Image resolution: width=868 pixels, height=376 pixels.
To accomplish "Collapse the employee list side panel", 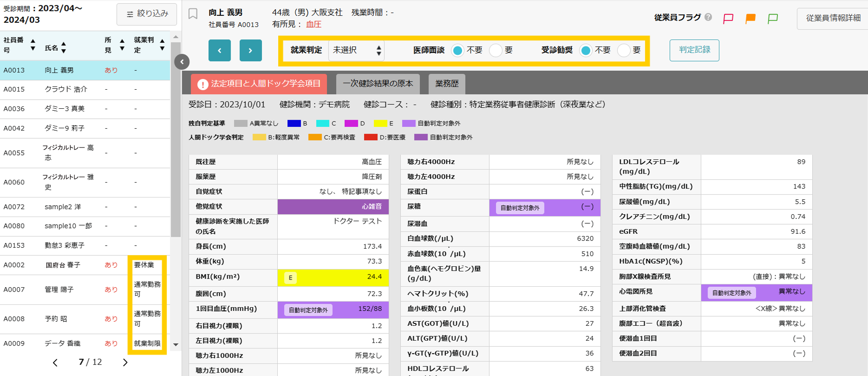I will pyautogui.click(x=182, y=62).
